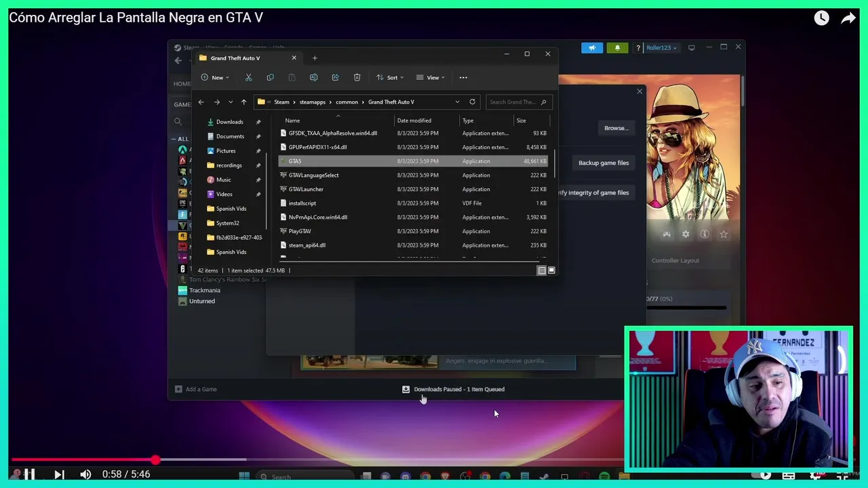The width and height of the screenshot is (868, 488).
Task: Close the Grand Theft Auto V tab
Action: click(x=294, y=58)
